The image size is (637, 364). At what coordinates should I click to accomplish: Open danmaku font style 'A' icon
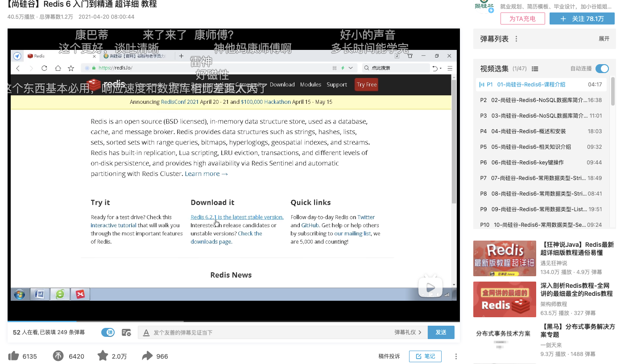pos(146,332)
